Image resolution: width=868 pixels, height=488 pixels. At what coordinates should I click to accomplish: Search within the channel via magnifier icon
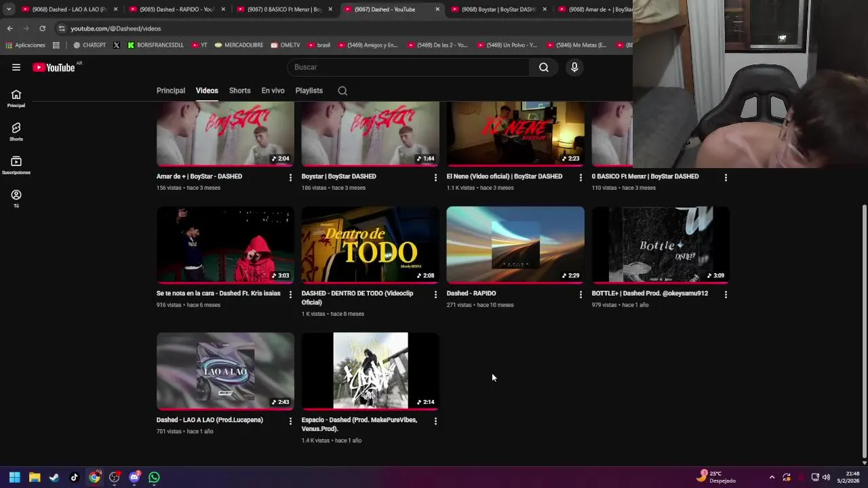pyautogui.click(x=342, y=91)
